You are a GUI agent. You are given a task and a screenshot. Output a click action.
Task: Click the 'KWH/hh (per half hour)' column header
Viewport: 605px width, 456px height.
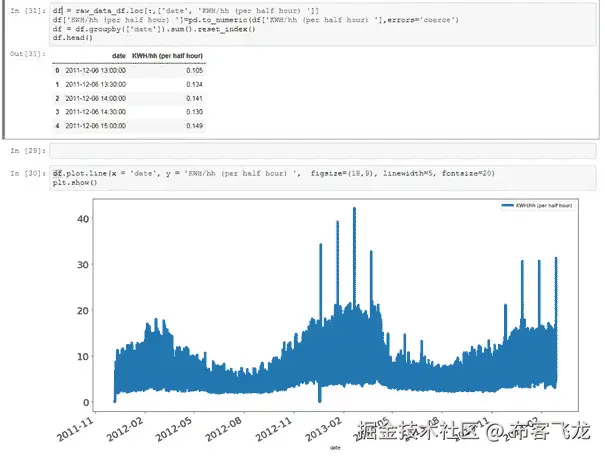point(167,56)
